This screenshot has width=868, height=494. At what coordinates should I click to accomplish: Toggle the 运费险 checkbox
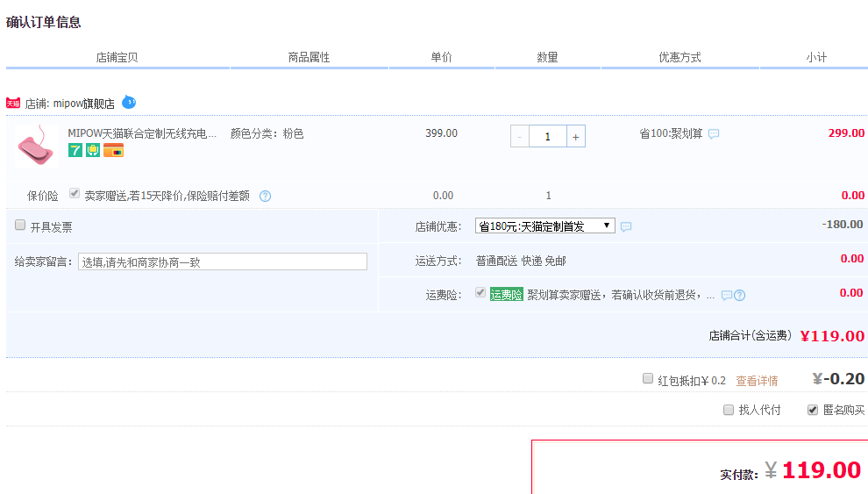(x=480, y=292)
